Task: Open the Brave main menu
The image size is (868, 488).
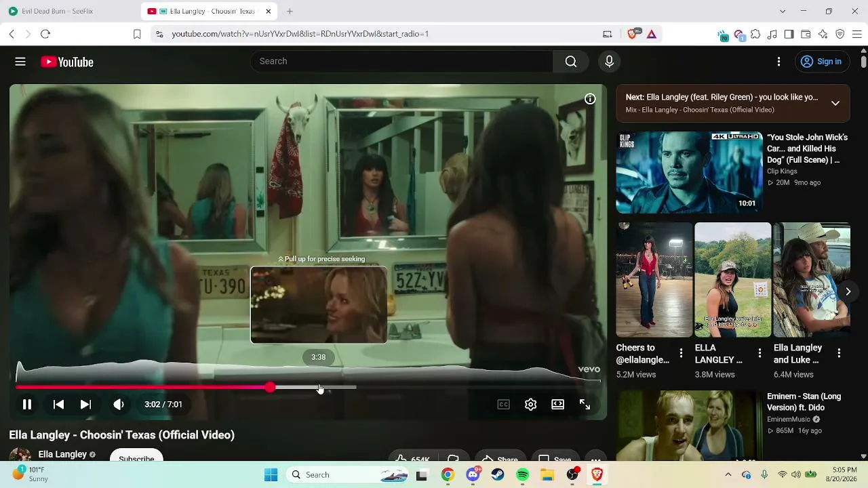Action: [x=857, y=34]
